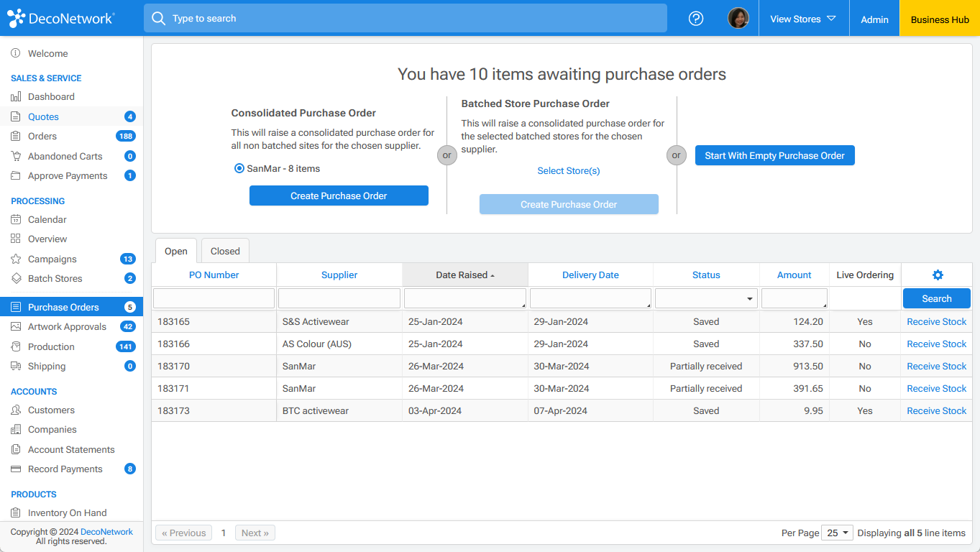Click Receive Stock for PO 183165

(937, 321)
